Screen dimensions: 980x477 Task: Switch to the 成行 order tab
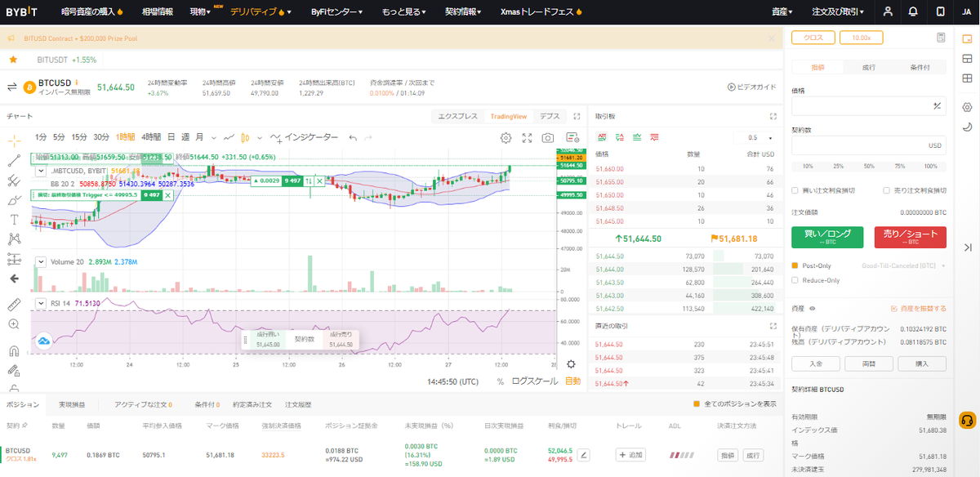click(x=868, y=67)
